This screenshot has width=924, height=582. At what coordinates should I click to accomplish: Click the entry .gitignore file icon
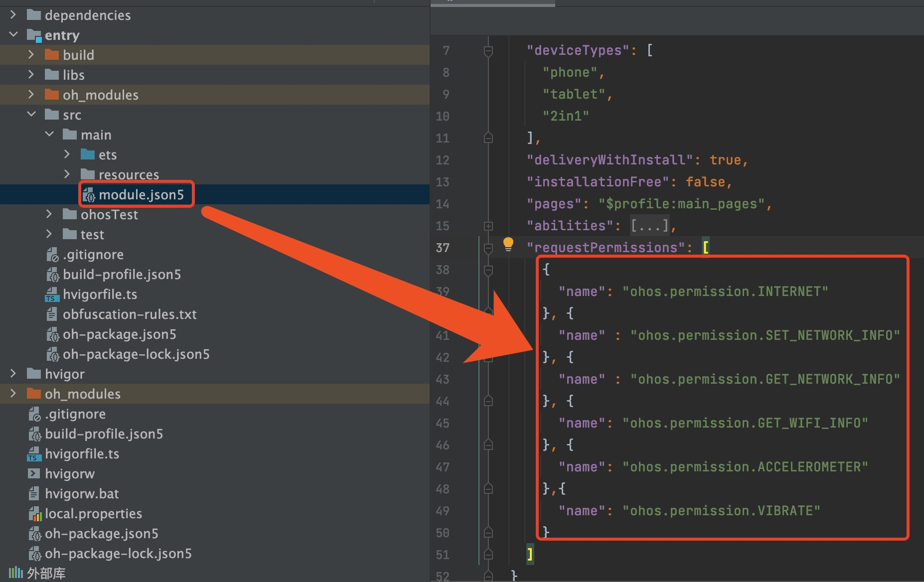click(52, 255)
